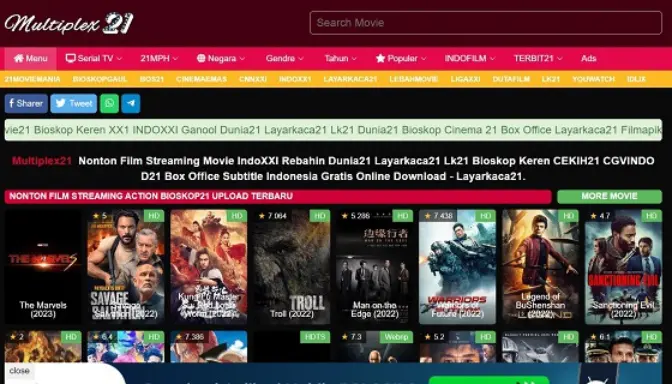Click the HDTS quality badge
672x384 pixels.
[x=315, y=337]
